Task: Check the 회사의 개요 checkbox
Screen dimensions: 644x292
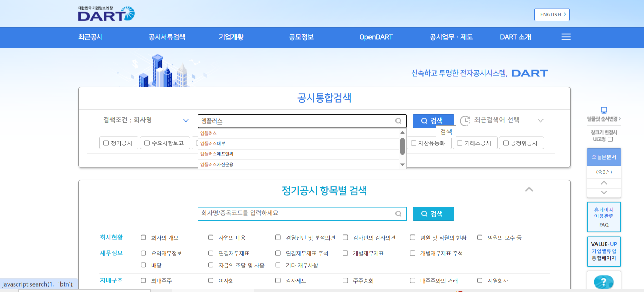Action: (143, 237)
